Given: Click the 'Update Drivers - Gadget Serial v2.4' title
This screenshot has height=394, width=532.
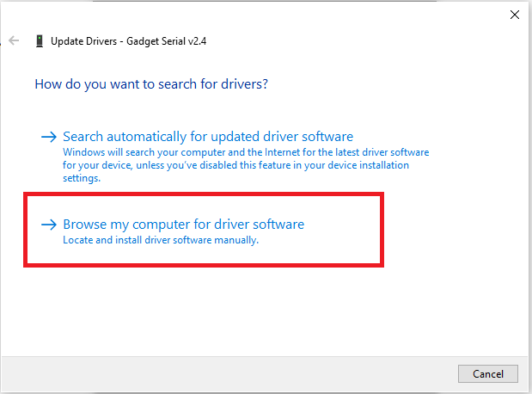Looking at the screenshot, I should point(129,41).
